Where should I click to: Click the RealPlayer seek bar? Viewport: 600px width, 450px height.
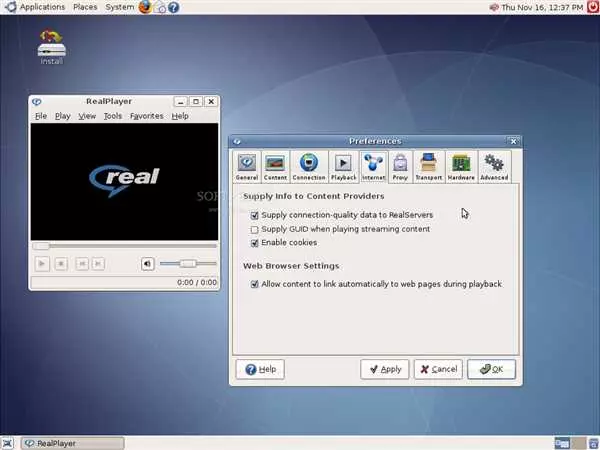pos(124,246)
